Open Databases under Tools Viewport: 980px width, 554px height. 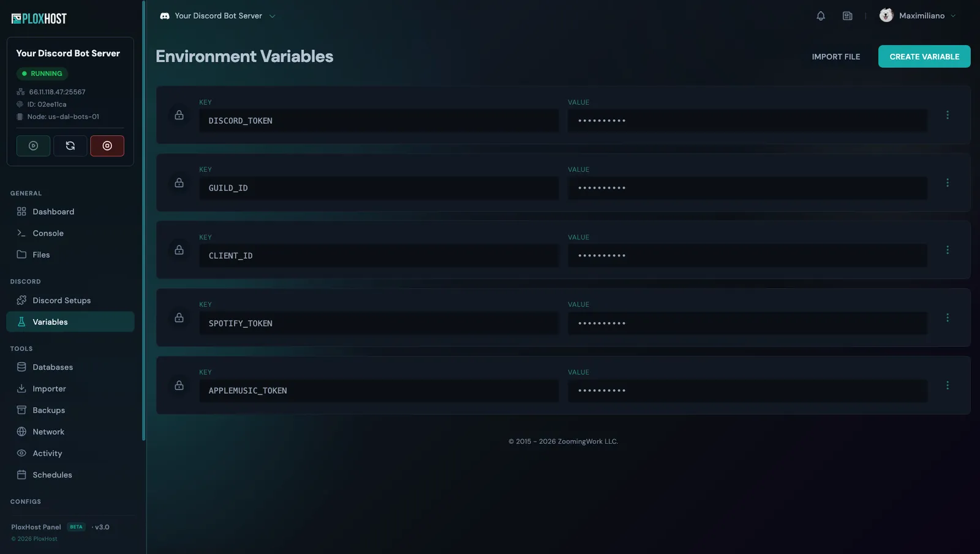coord(70,367)
